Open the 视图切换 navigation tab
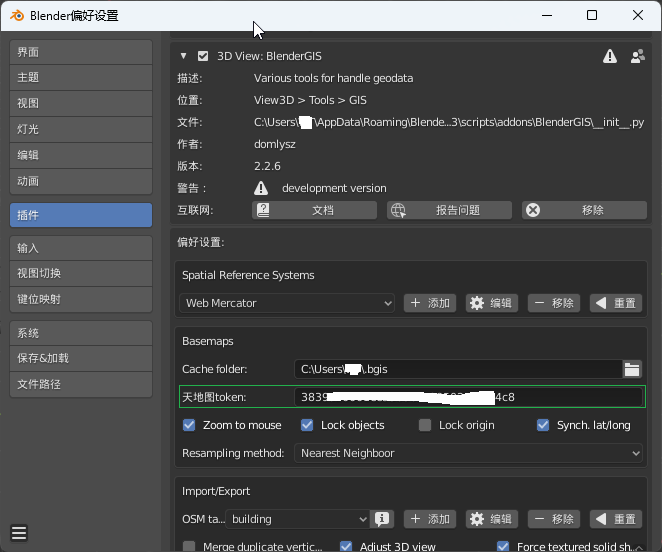Image resolution: width=662 pixels, height=552 pixels. pos(81,274)
